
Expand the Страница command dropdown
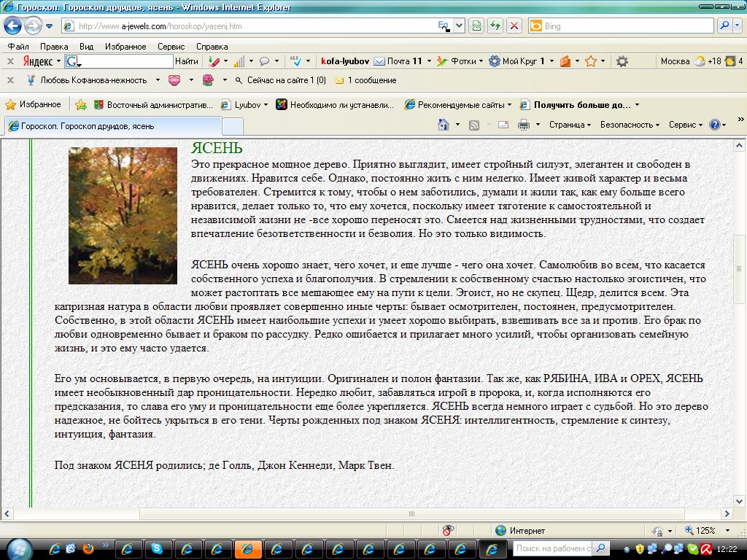point(570,125)
